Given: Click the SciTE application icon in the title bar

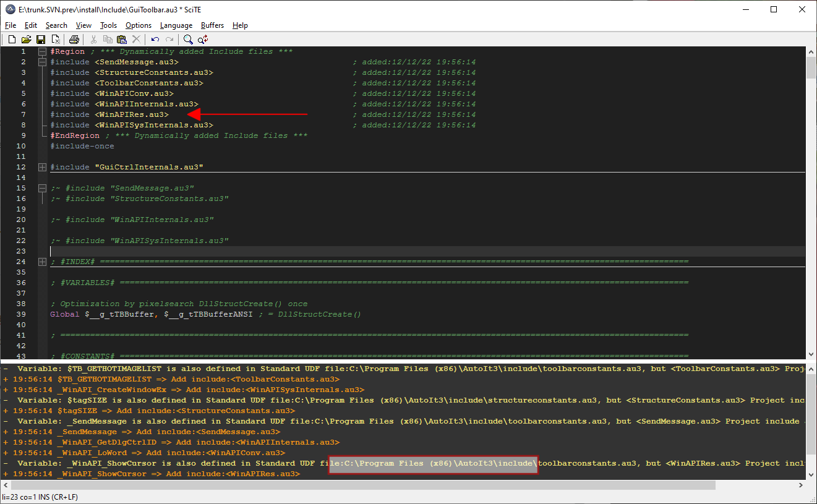Looking at the screenshot, I should point(10,9).
